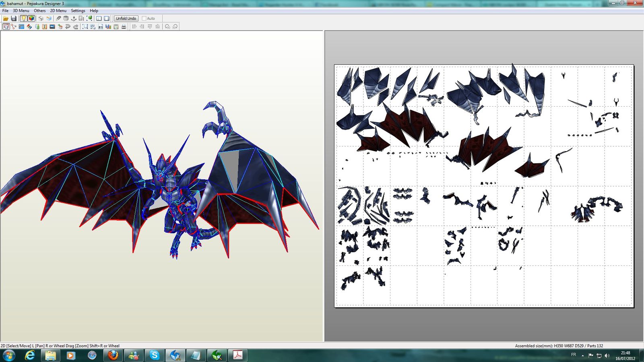Image resolution: width=644 pixels, height=362 pixels.
Task: Select the join/disjoin nodes tool
Action: pyautogui.click(x=14, y=27)
